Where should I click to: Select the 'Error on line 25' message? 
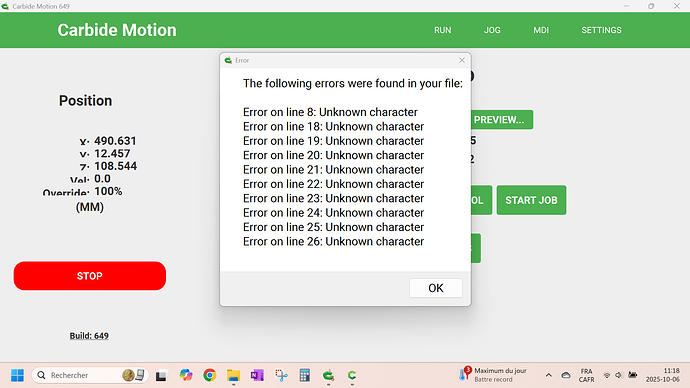[x=334, y=227]
